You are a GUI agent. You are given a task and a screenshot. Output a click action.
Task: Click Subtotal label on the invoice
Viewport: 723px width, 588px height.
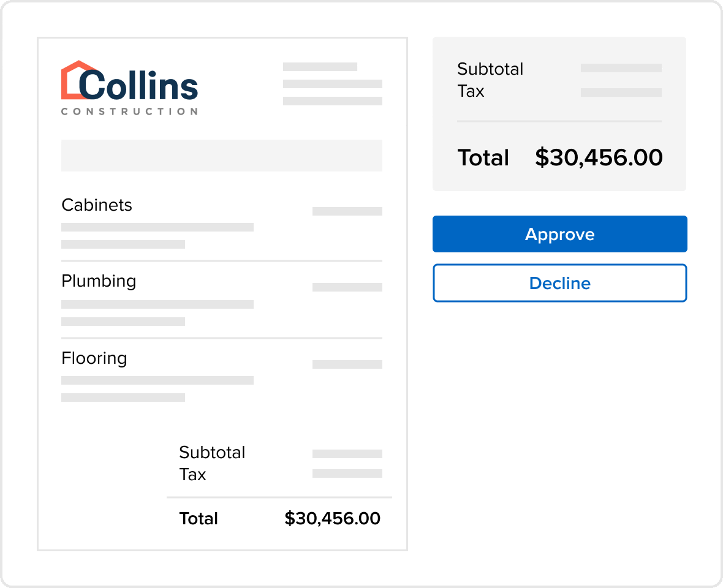212,453
